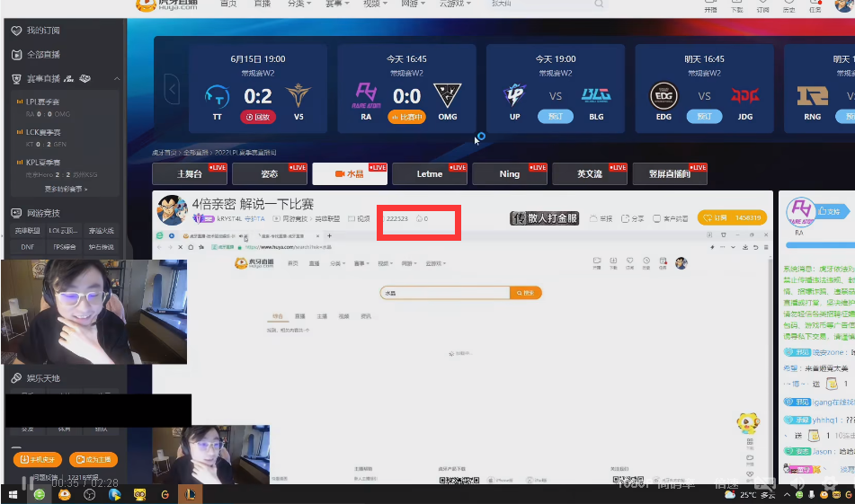Screen dimensions: 855x504
Task: Open the 赛事 dropdown in top navigation
Action: 334,4
